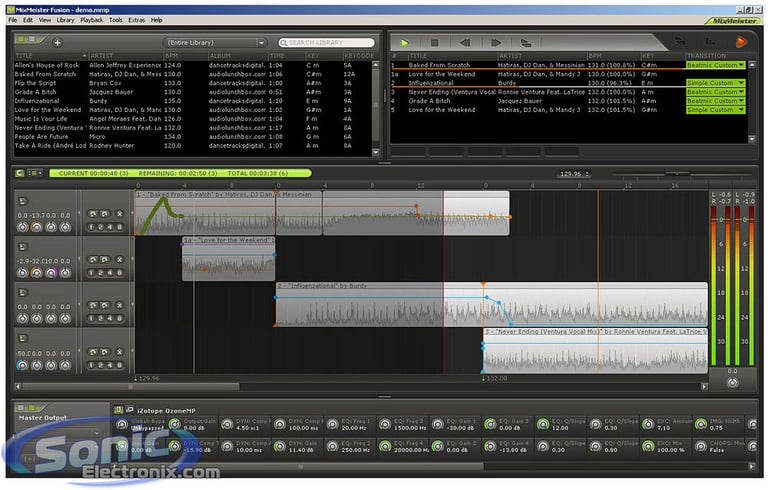This screenshot has height=490, width=768.
Task: Click the TRANSITION column header in the playlist
Action: (x=716, y=56)
